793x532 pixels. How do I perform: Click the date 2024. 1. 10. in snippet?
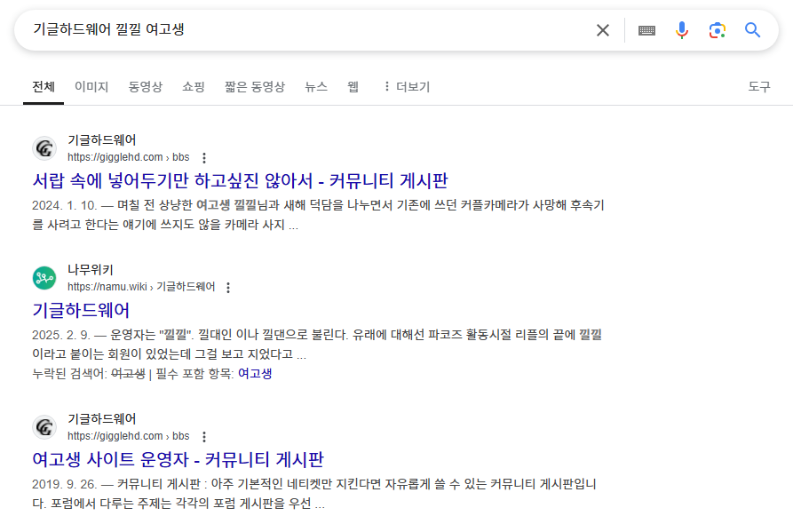[64, 206]
